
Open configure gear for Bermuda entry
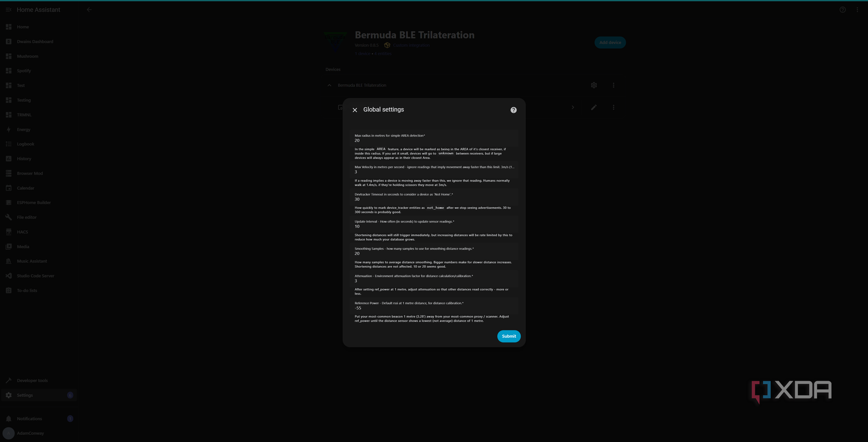tap(594, 85)
